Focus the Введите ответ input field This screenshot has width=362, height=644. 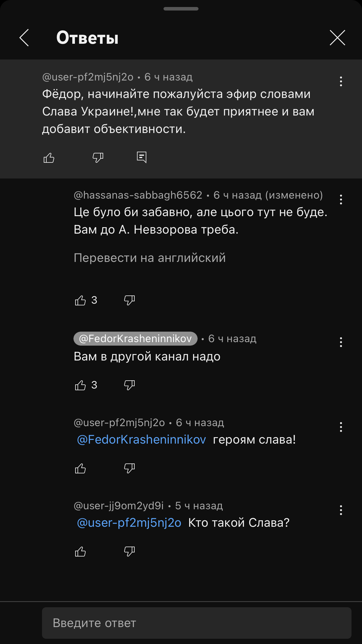tap(197, 623)
